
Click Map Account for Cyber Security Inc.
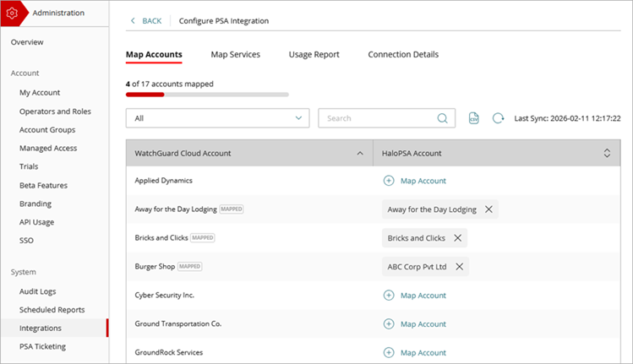click(423, 296)
